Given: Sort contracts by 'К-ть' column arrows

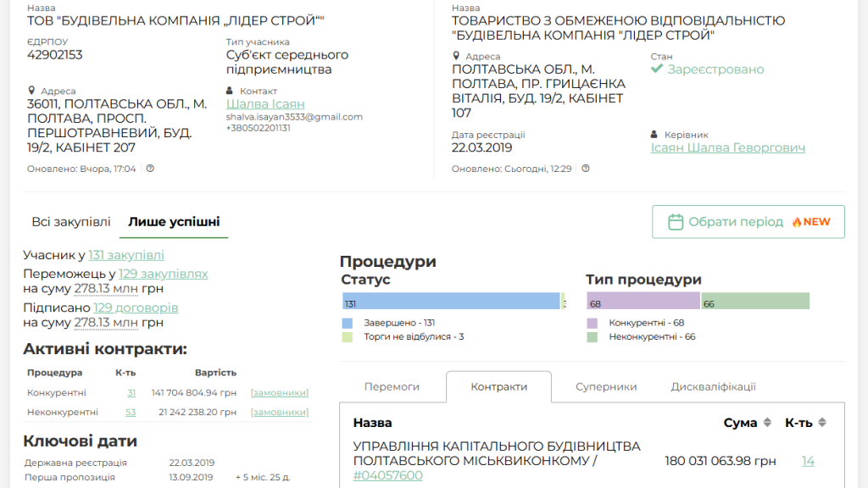Looking at the screenshot, I should (x=822, y=422).
